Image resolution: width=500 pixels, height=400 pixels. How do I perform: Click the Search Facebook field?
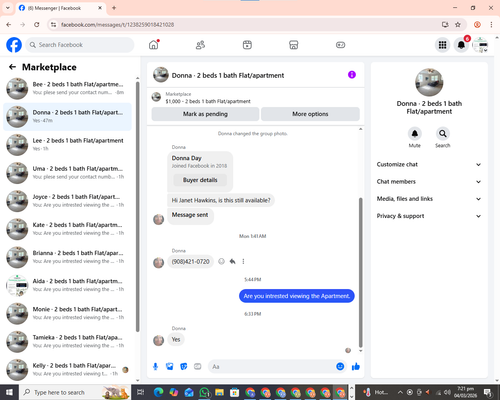click(80, 45)
